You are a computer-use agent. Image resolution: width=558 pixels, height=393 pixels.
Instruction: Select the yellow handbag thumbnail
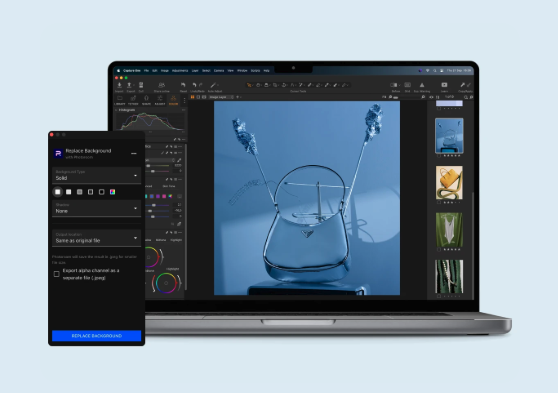(x=449, y=182)
